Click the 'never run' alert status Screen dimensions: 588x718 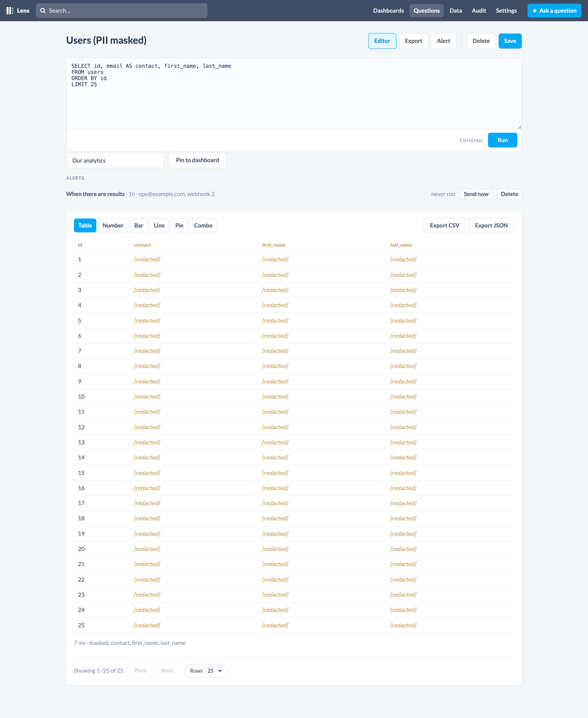[x=443, y=194]
